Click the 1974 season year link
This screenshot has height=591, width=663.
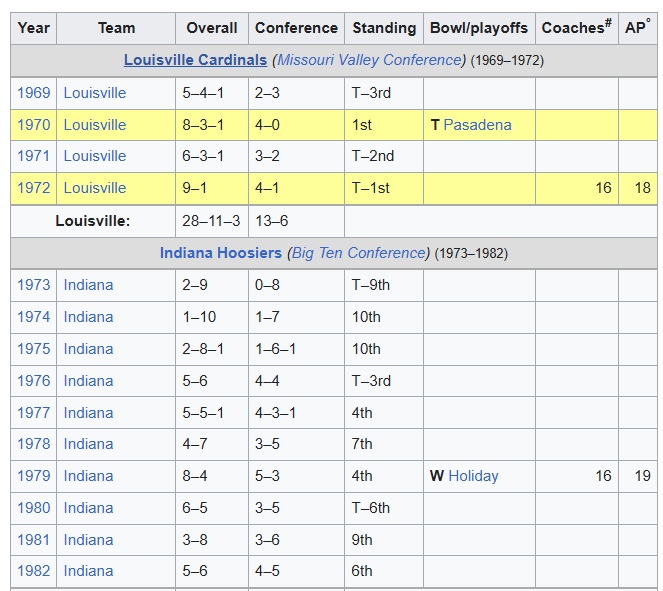[x=33, y=317]
